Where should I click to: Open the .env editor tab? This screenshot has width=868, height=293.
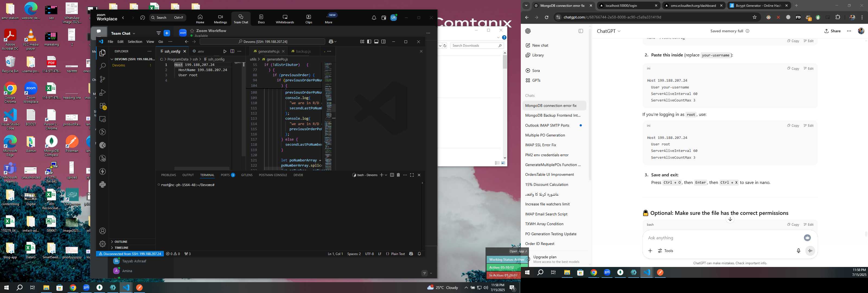pyautogui.click(x=201, y=51)
